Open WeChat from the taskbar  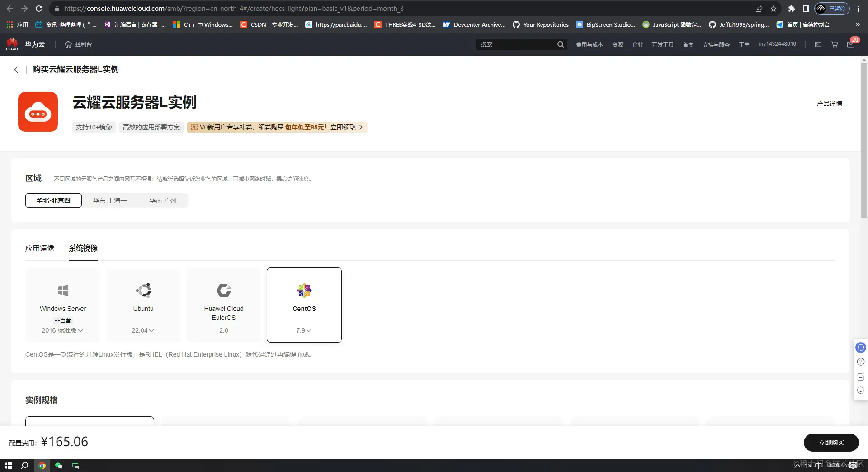click(x=58, y=466)
